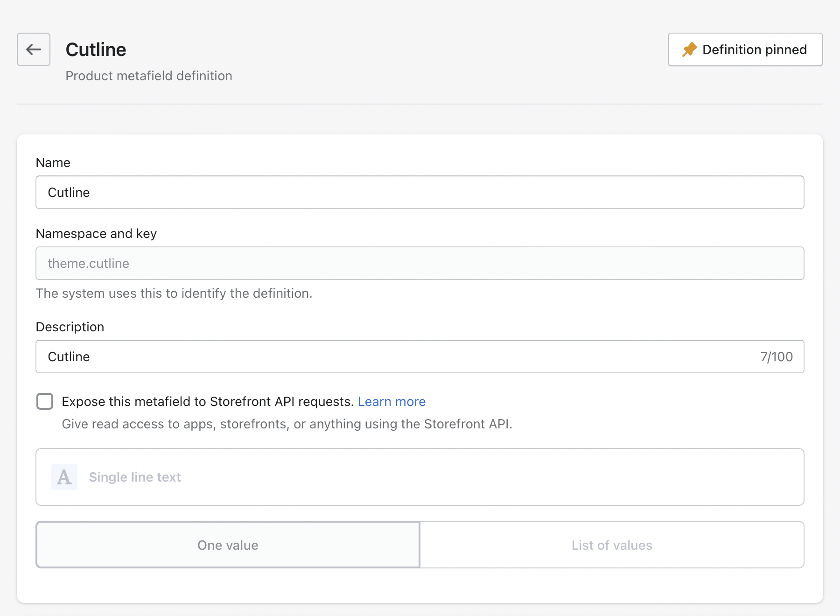Open the Learn more link
This screenshot has width=840, height=616.
[392, 401]
